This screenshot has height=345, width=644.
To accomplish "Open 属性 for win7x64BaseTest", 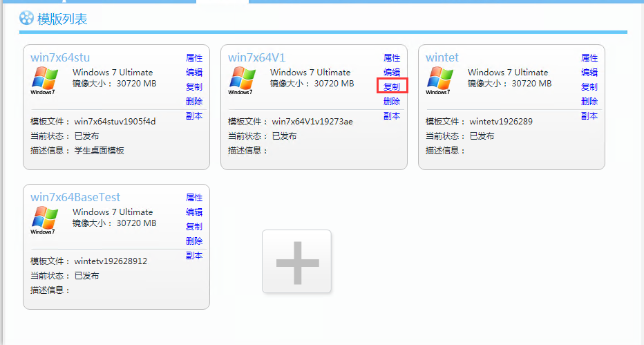I will point(194,198).
